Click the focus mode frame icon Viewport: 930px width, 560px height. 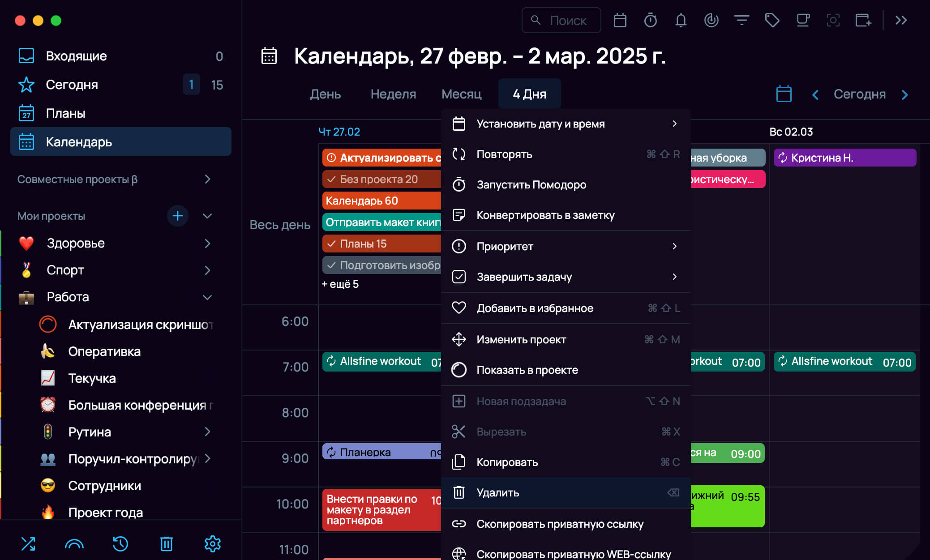tap(833, 20)
